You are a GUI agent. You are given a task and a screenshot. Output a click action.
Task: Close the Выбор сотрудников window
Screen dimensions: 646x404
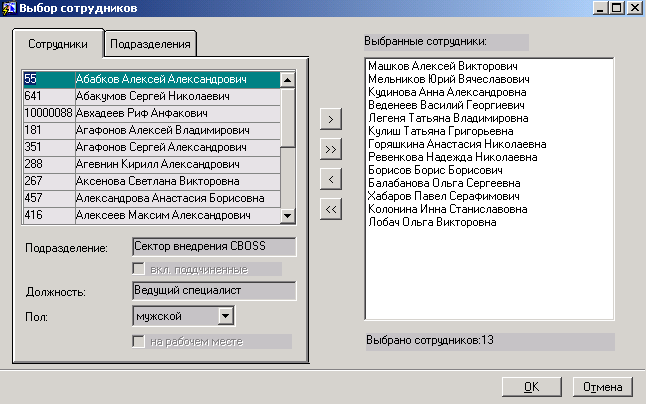635,8
